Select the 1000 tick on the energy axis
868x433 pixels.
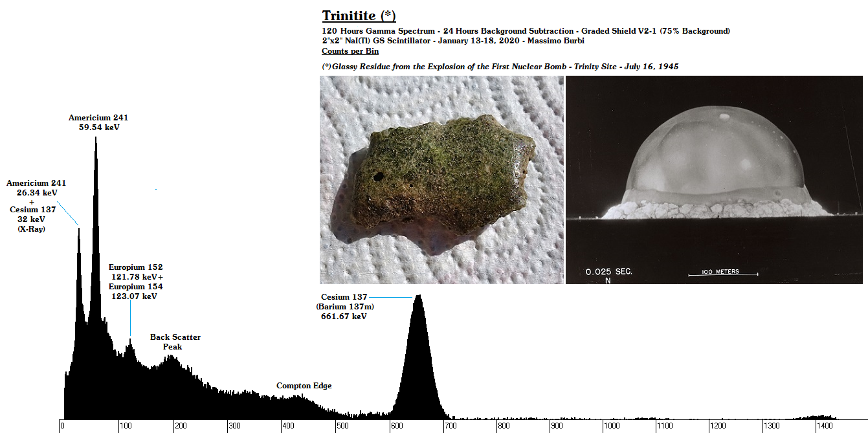click(x=612, y=426)
